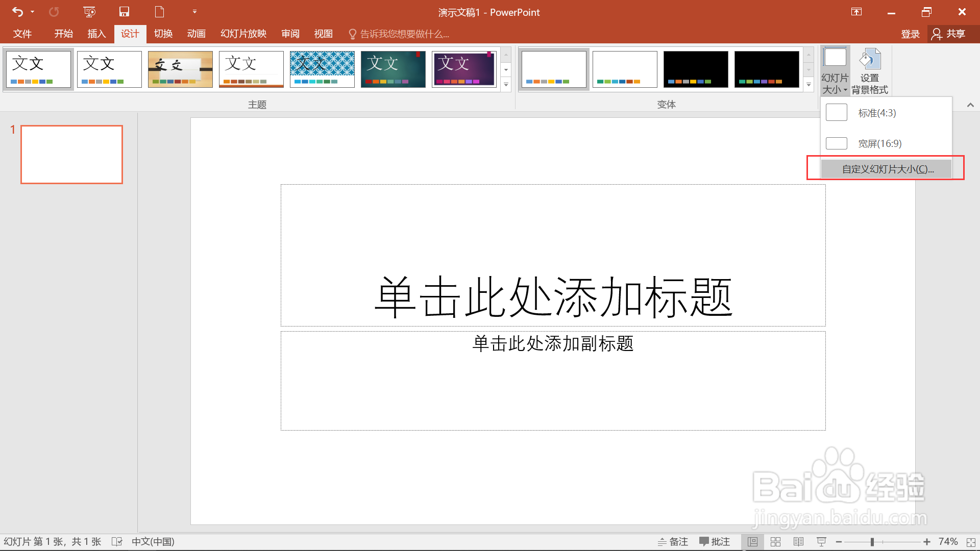Switch to Reading view icon
The width and height of the screenshot is (980, 551).
point(798,542)
